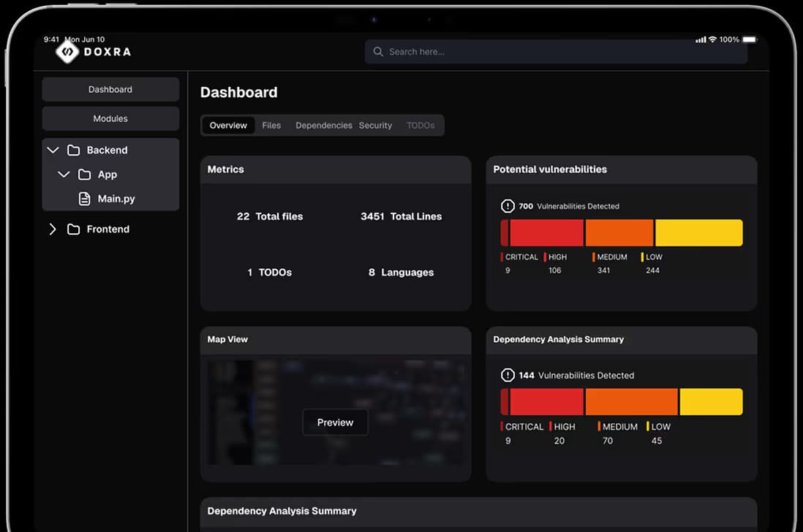Click alert icon beside 700 Vulnerabilities Detected

click(508, 206)
